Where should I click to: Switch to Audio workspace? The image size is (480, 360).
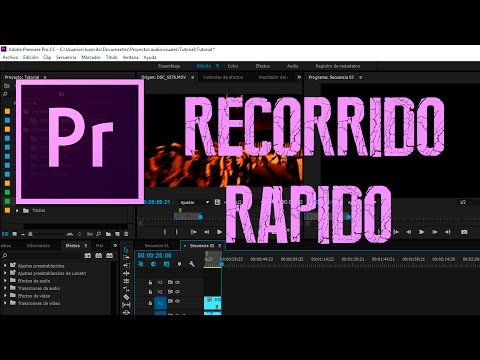292,66
